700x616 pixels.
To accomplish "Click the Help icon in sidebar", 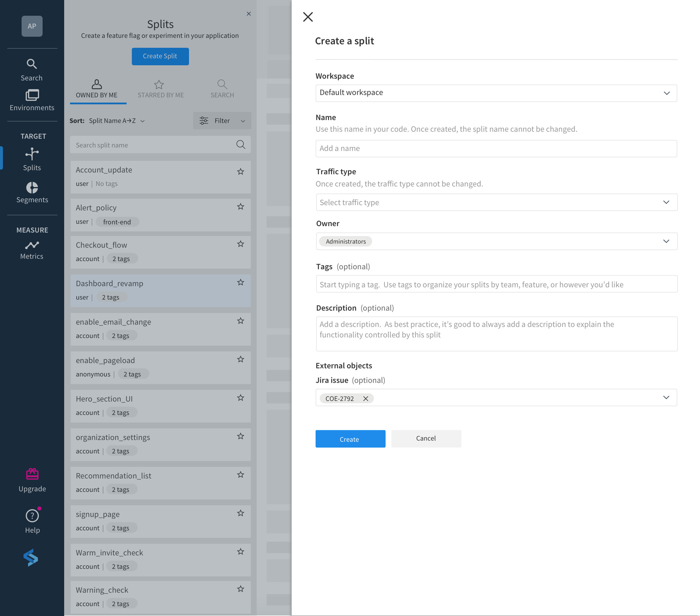I will pyautogui.click(x=32, y=515).
